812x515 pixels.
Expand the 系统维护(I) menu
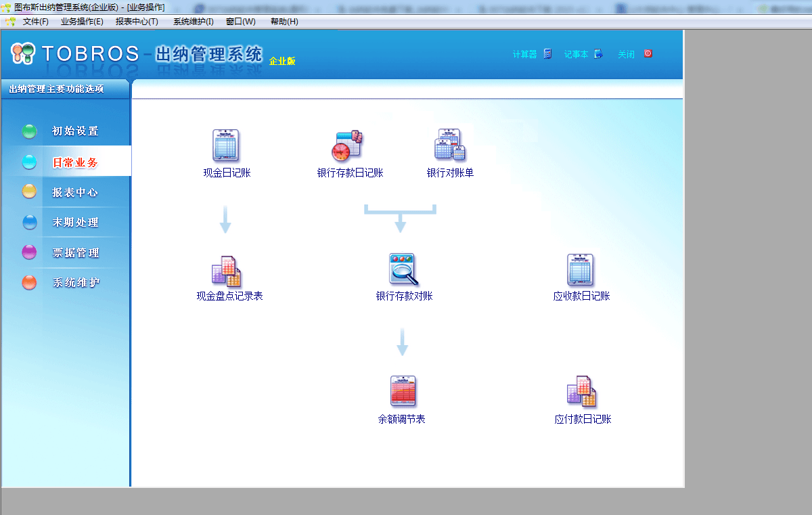tap(193, 22)
